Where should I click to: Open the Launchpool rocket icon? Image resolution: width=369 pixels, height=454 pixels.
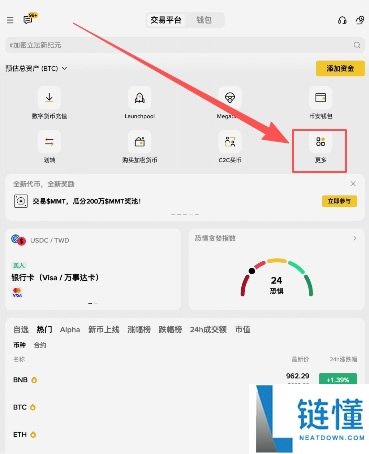(x=139, y=98)
